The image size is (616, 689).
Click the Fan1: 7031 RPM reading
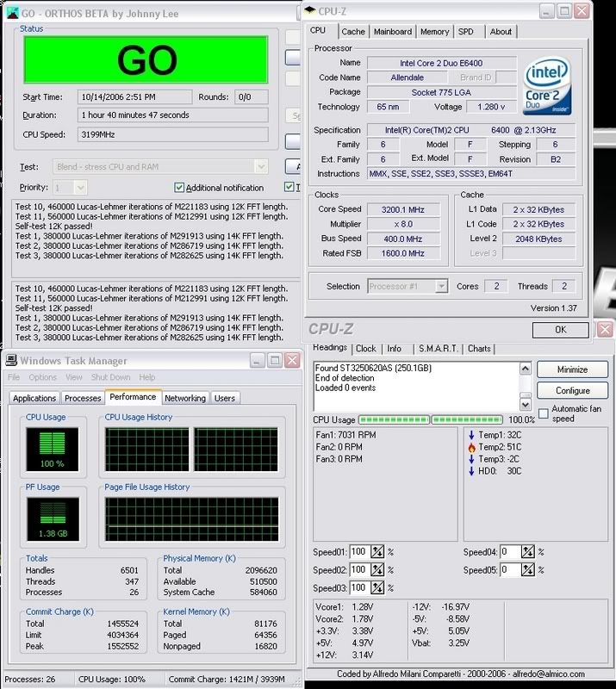click(345, 435)
